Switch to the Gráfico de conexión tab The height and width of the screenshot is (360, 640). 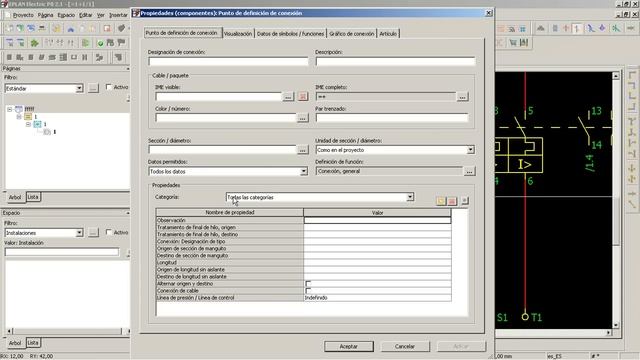click(351, 34)
